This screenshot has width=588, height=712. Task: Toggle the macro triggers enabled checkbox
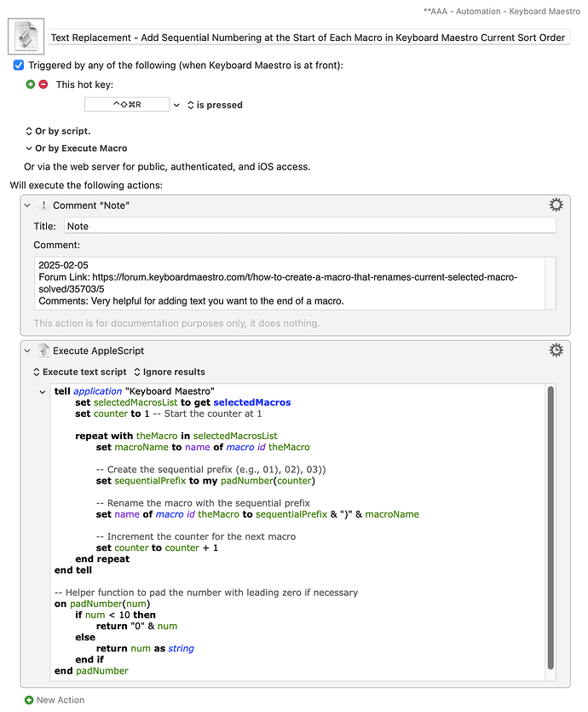19,65
